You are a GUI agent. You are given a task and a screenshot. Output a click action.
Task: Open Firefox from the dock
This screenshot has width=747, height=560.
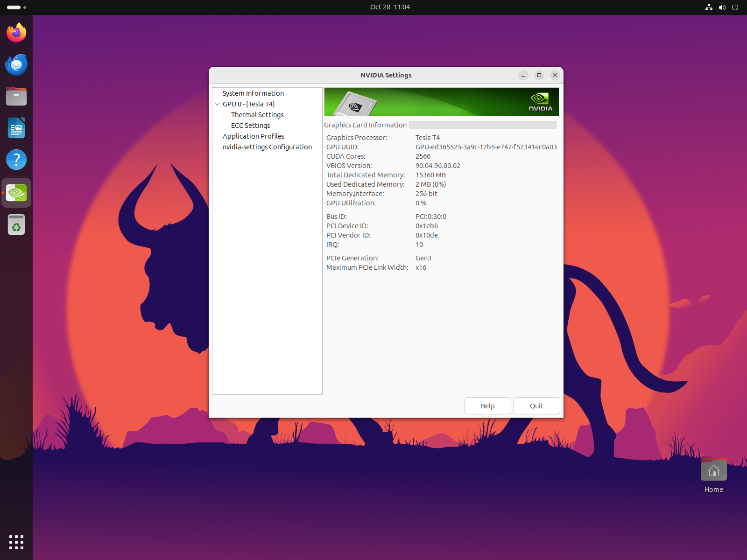(16, 33)
